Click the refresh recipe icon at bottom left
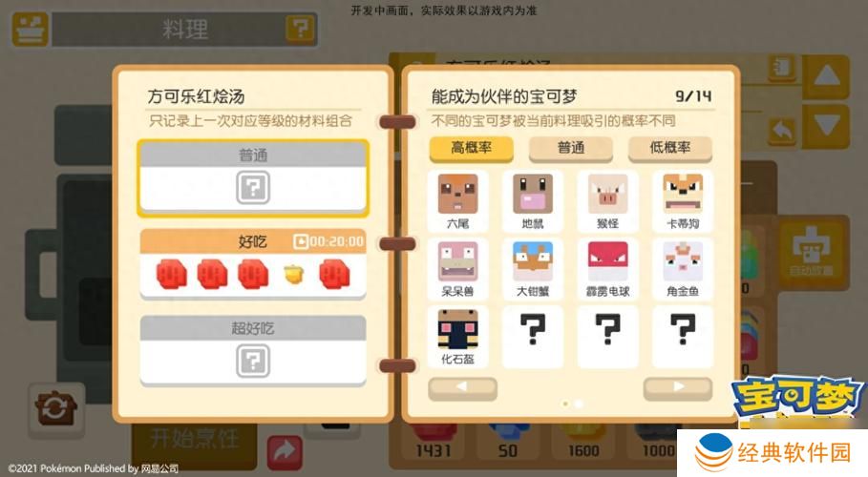Image resolution: width=868 pixels, height=477 pixels. (55, 410)
